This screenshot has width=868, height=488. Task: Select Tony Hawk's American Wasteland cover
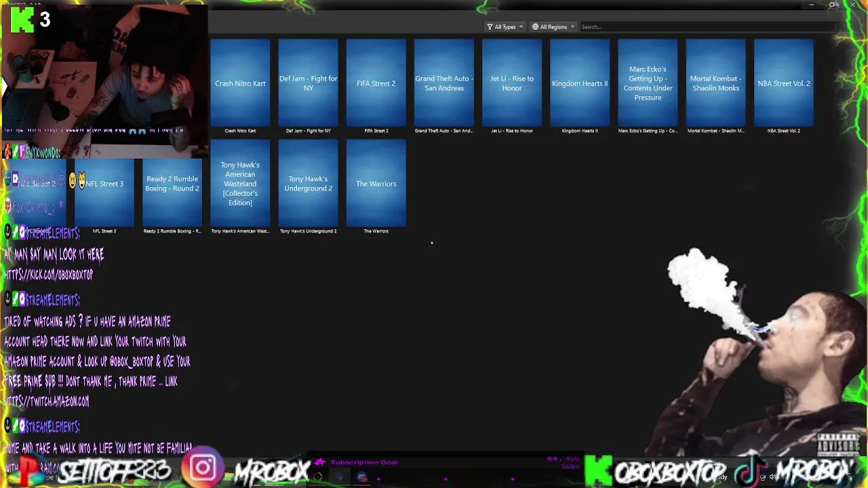pos(240,184)
